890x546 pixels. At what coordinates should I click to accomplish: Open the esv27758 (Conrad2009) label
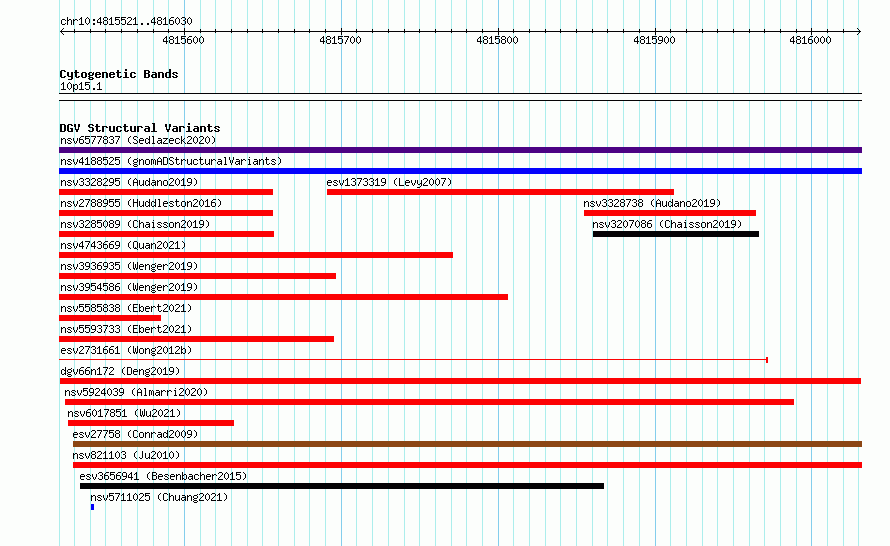click(135, 434)
